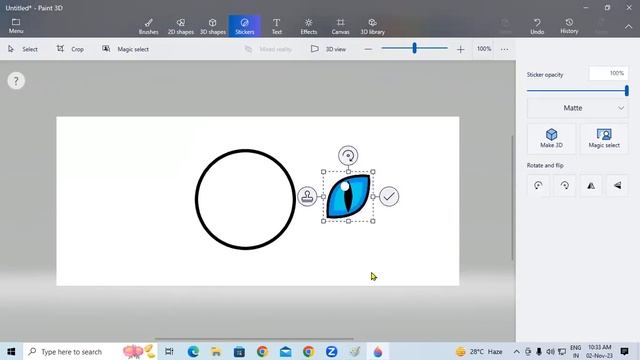Open the Canvas tab

(x=340, y=26)
